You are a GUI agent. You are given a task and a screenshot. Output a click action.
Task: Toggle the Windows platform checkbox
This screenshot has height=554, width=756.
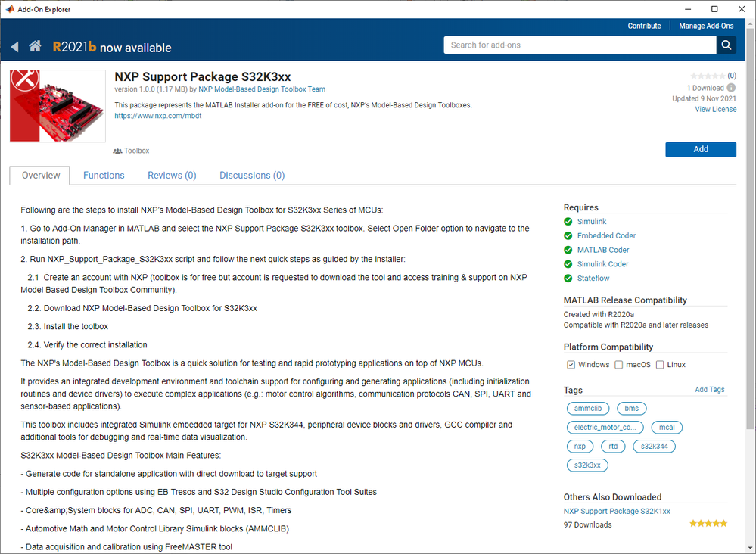[x=571, y=365]
